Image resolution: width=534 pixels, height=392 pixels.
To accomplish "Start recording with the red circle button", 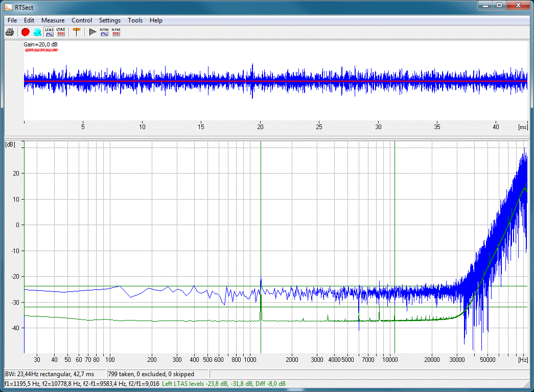I will [26, 32].
